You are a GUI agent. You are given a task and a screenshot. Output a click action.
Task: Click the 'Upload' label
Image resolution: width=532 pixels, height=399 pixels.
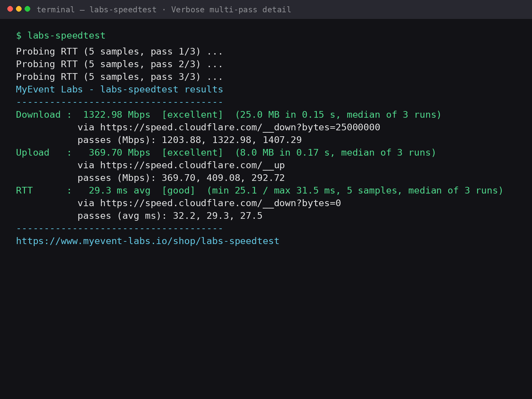pos(33,153)
